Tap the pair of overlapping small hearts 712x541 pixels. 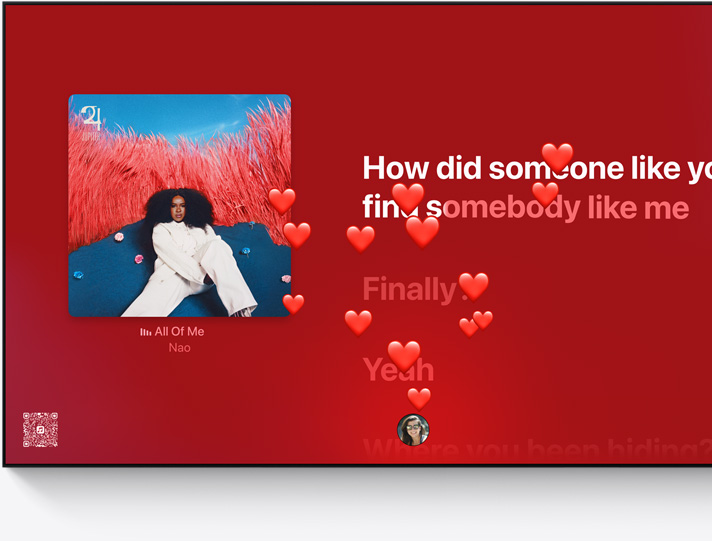tap(476, 323)
